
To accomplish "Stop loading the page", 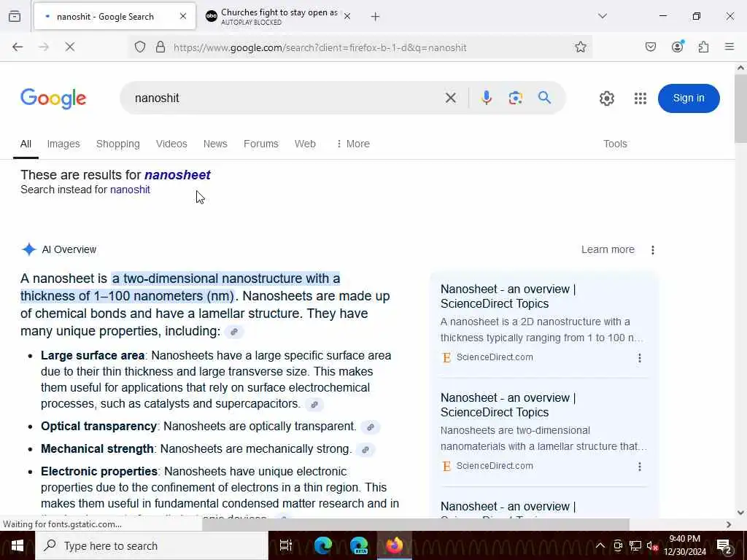I will tap(70, 47).
